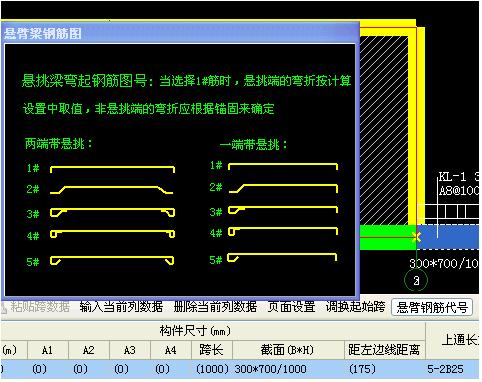Click the axis circle marker 3
The width and height of the screenshot is (482, 382).
tap(416, 281)
